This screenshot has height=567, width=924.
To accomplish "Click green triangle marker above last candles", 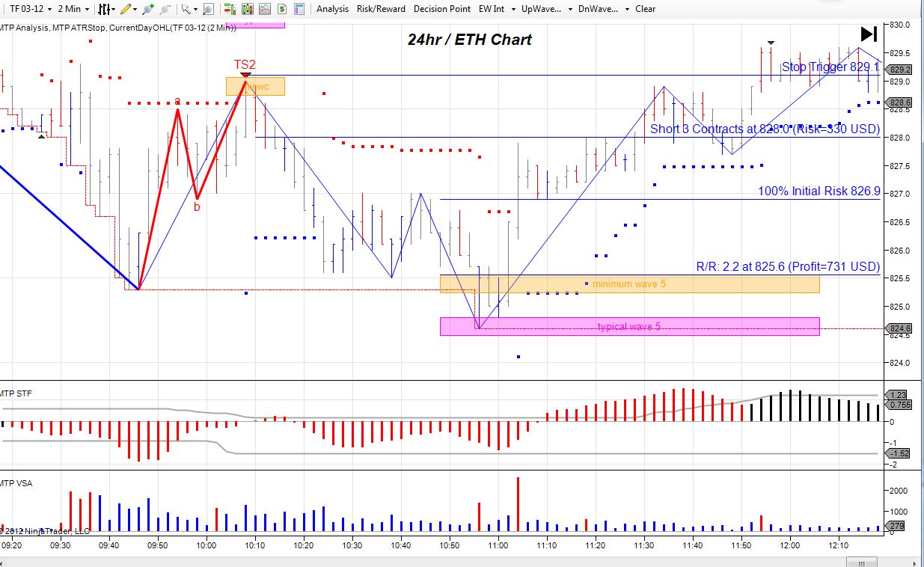I will coord(771,43).
